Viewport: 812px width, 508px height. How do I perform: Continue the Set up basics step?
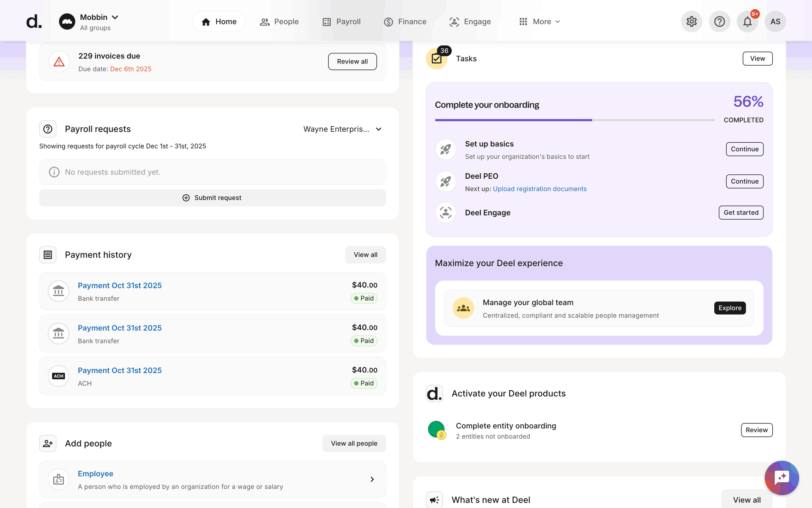coord(745,149)
